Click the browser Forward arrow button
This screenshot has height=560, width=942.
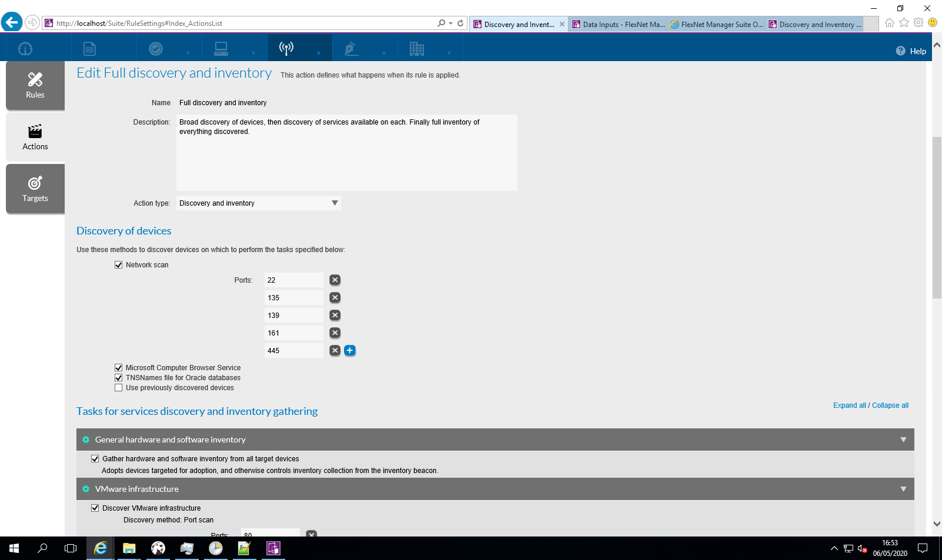(x=32, y=23)
